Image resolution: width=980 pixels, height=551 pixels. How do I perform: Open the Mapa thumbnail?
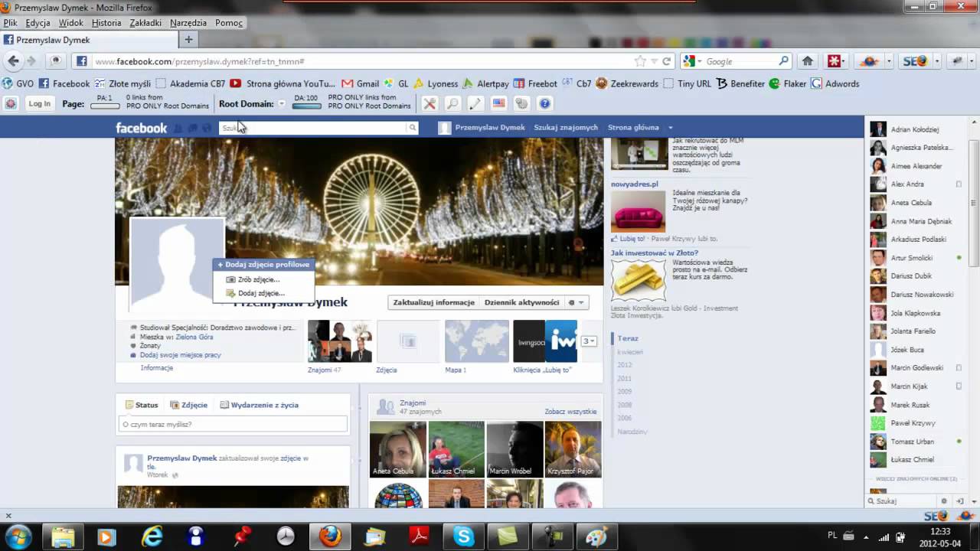click(477, 341)
